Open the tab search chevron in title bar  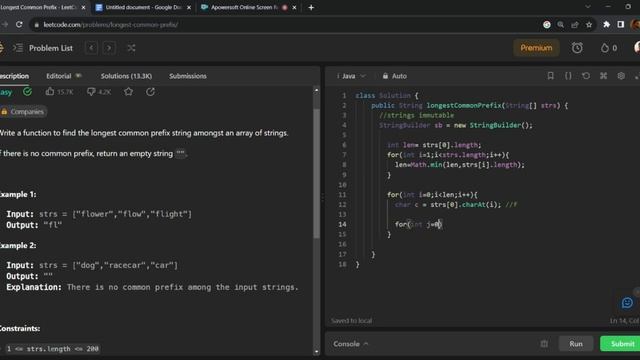588,7
